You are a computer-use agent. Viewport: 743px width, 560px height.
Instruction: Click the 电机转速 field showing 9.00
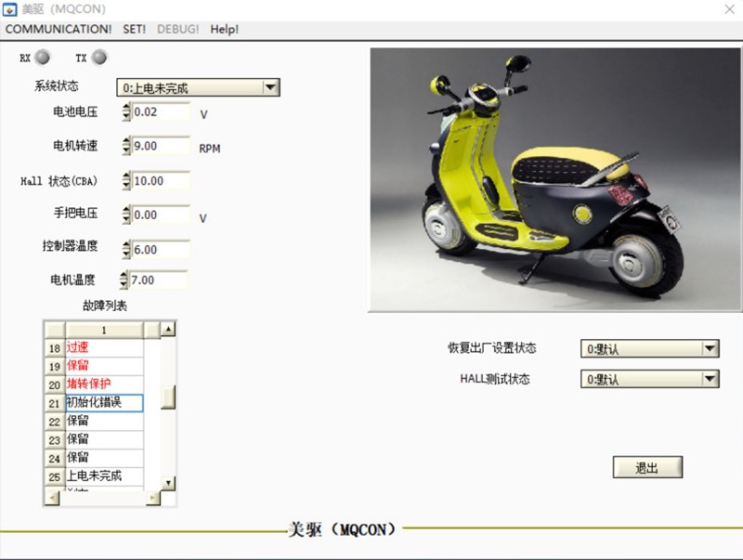[x=161, y=146]
